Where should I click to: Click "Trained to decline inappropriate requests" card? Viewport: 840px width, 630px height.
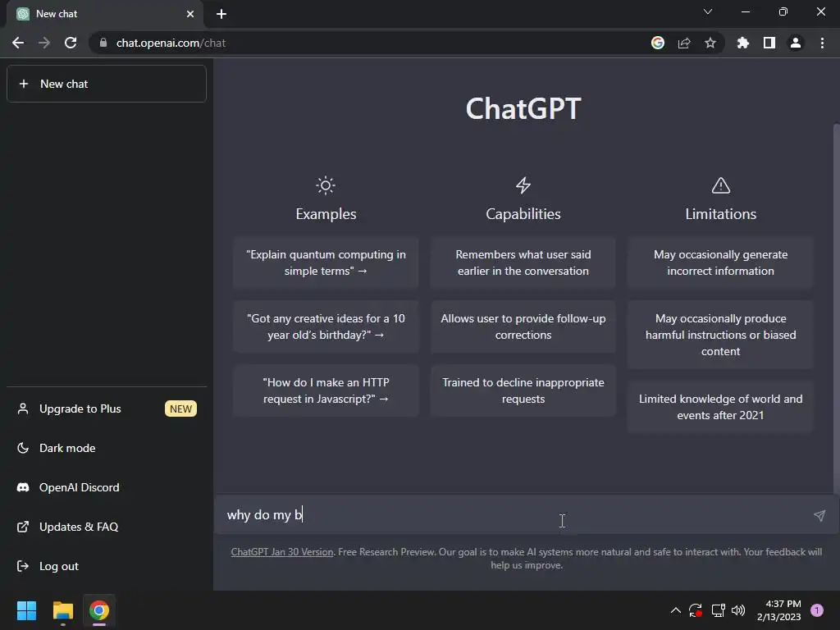523,390
